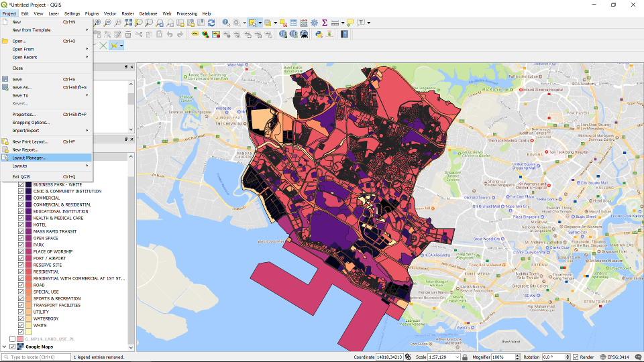644x362 pixels.
Task: Click the Map Tips icon
Action: click(350, 22)
